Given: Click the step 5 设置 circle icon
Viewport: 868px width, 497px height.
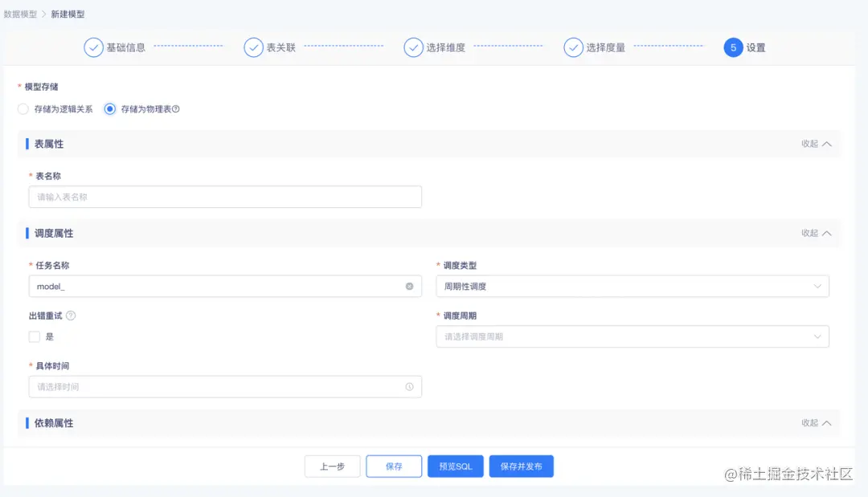Looking at the screenshot, I should click(733, 47).
